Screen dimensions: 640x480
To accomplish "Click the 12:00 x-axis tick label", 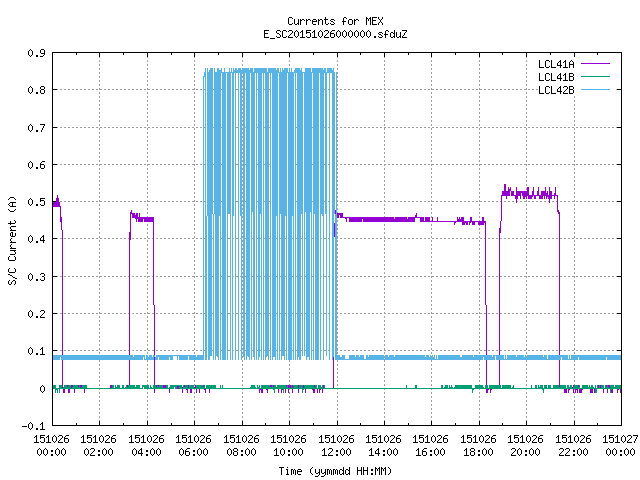I will 336,452.
